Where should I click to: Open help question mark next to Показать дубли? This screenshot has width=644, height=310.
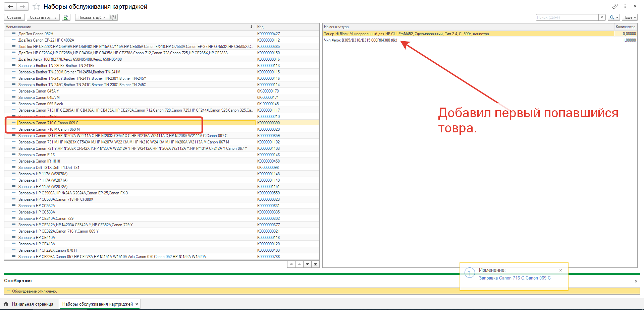pyautogui.click(x=113, y=17)
